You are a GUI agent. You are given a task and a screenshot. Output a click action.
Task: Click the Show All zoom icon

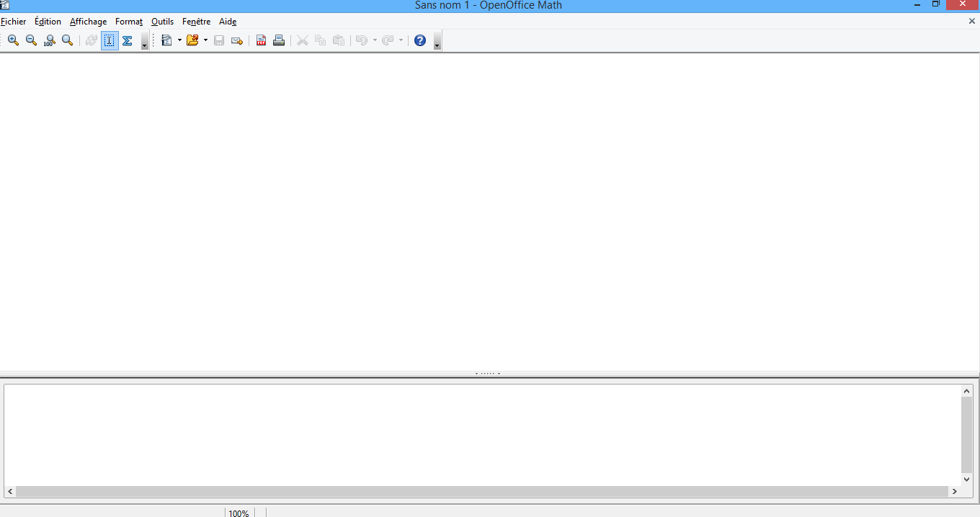(x=67, y=40)
